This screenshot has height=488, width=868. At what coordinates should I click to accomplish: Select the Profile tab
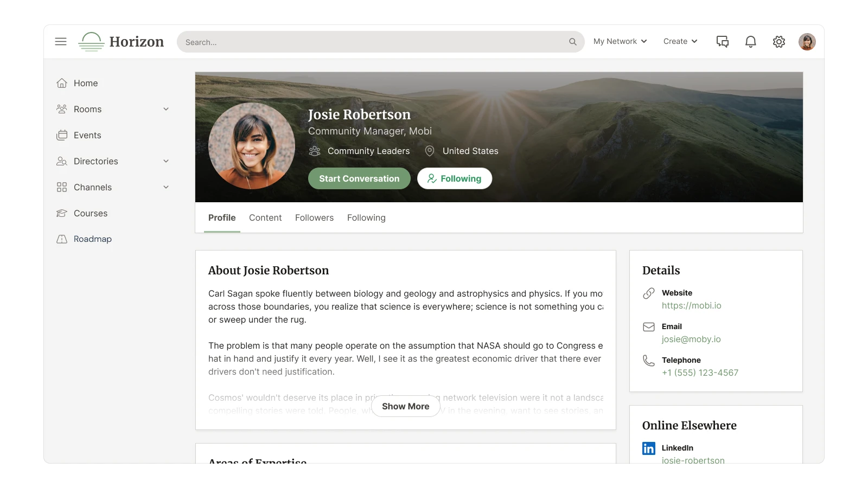(x=222, y=217)
